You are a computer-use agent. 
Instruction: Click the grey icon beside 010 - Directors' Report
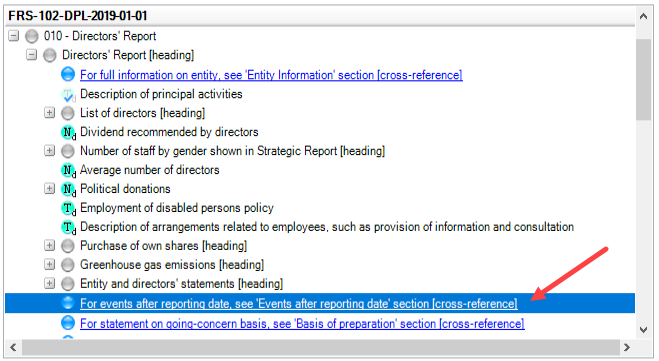(x=32, y=36)
